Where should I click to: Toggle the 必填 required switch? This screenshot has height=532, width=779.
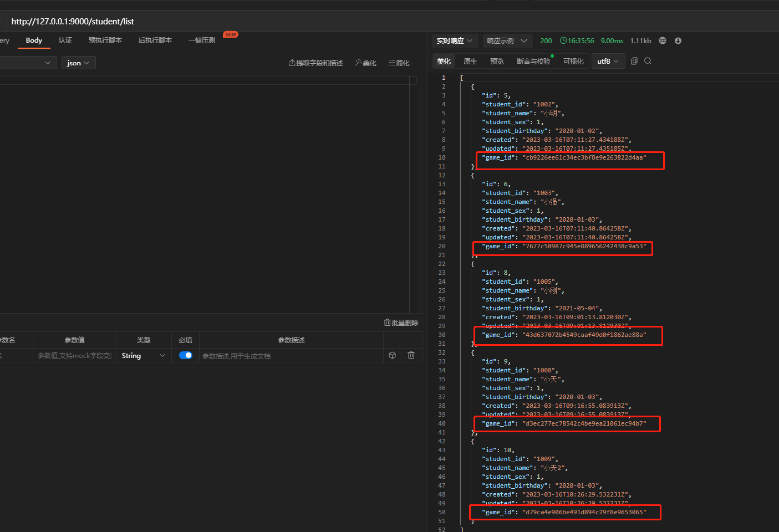(186, 355)
